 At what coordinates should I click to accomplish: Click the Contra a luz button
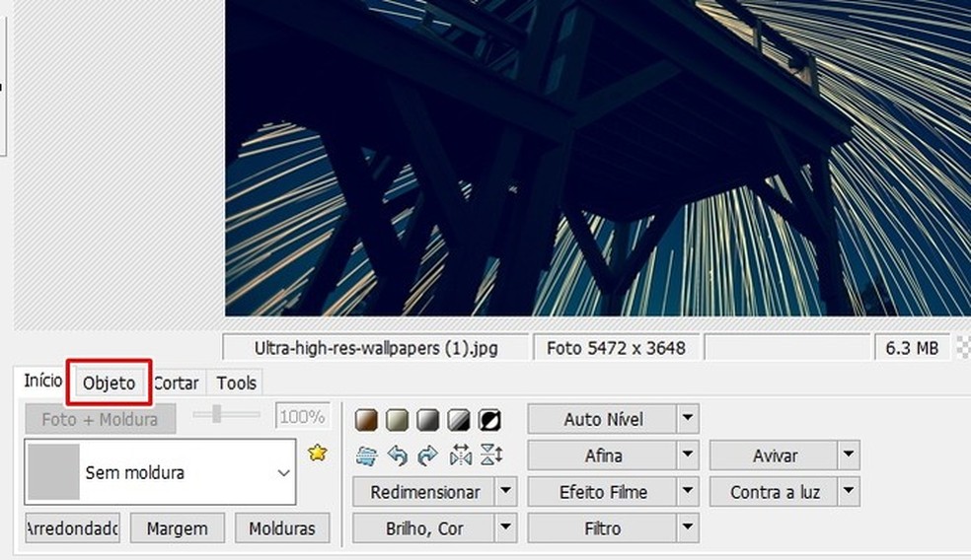coord(774,493)
